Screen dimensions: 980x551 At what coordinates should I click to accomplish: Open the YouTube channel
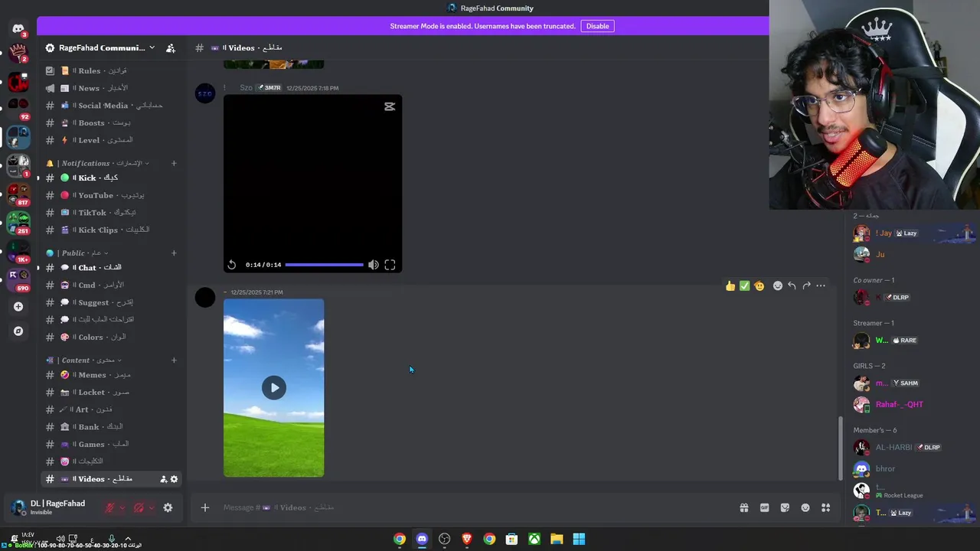[111, 195]
